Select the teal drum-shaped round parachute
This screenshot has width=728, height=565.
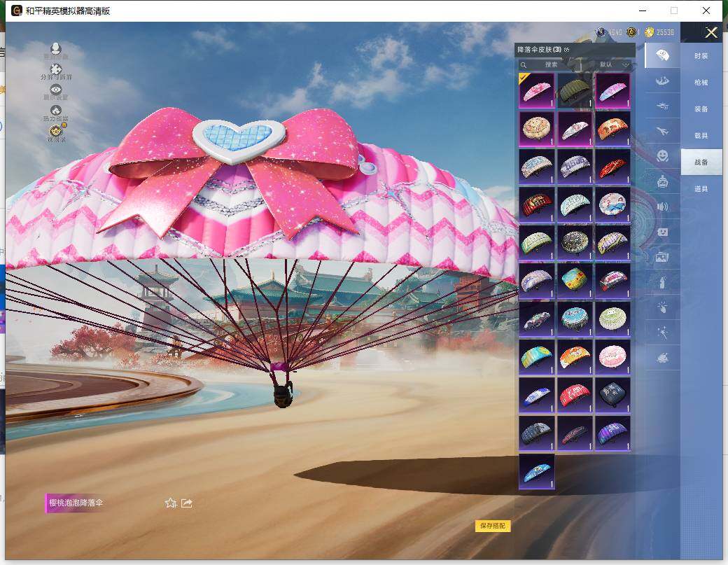click(x=575, y=319)
